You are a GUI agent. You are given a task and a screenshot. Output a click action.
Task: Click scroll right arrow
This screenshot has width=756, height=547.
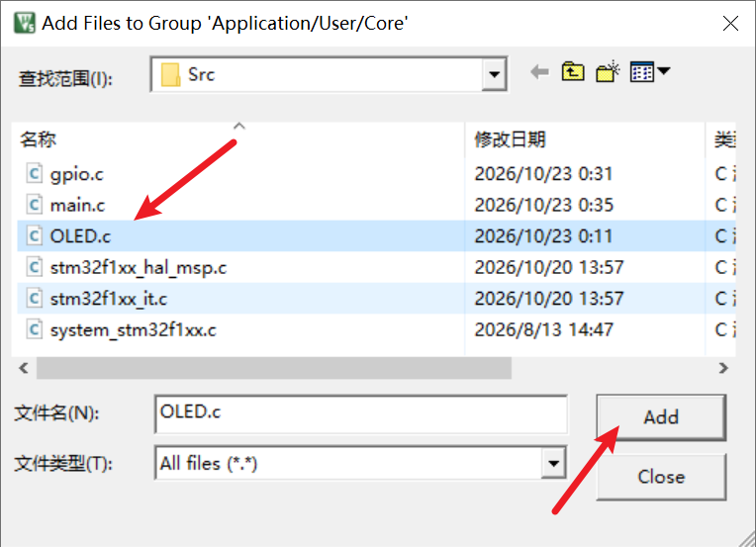tap(723, 368)
